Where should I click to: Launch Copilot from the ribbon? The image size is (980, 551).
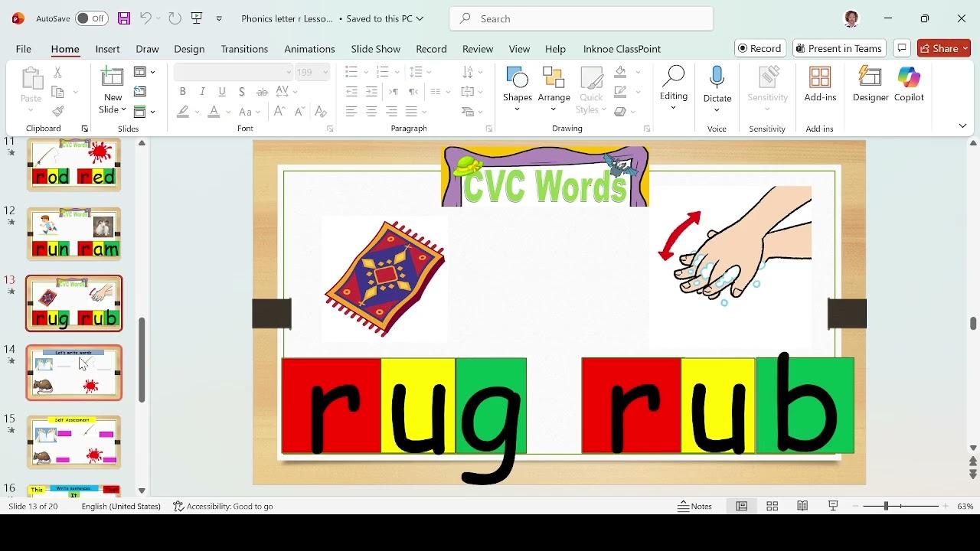coord(910,84)
